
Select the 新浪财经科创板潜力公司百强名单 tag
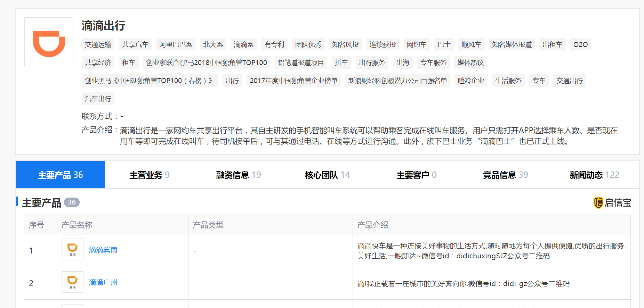tap(397, 81)
